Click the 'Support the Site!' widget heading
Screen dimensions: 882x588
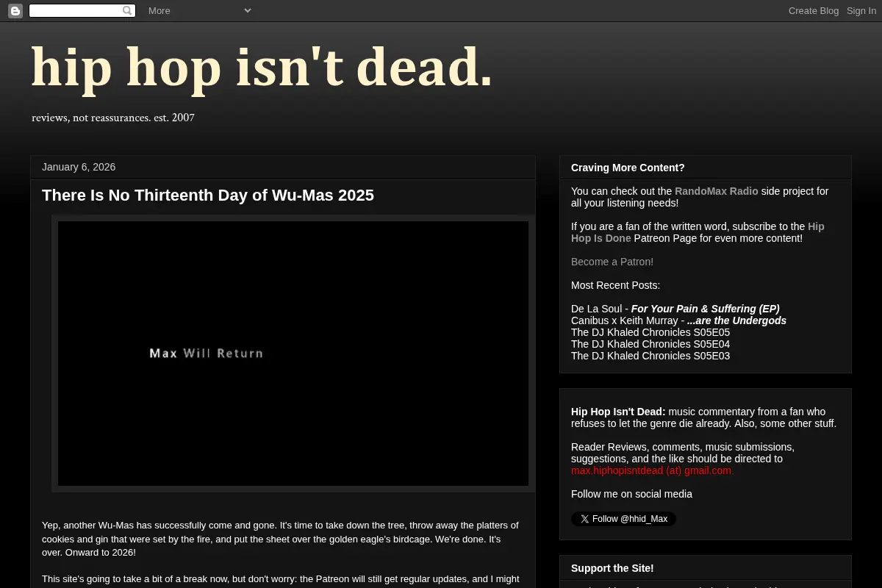(612, 568)
